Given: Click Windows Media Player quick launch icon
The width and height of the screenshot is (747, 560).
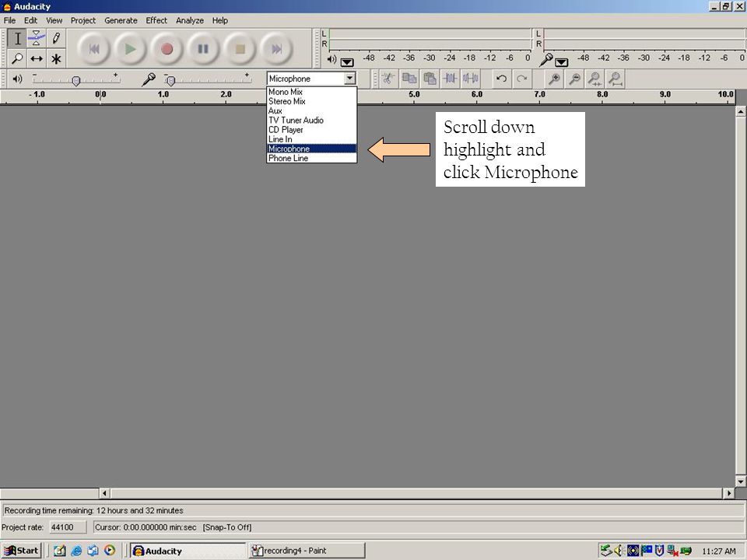Looking at the screenshot, I should pos(110,551).
